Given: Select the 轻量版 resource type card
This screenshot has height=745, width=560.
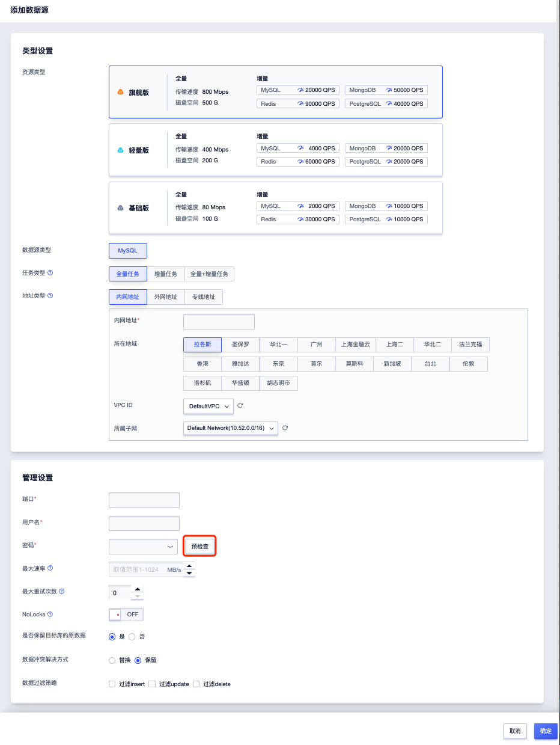Looking at the screenshot, I should click(x=275, y=150).
